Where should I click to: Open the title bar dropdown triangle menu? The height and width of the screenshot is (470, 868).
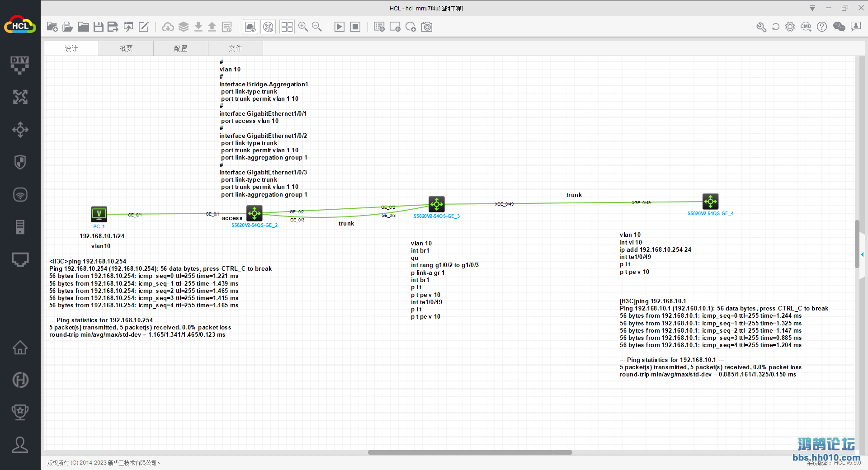click(812, 8)
